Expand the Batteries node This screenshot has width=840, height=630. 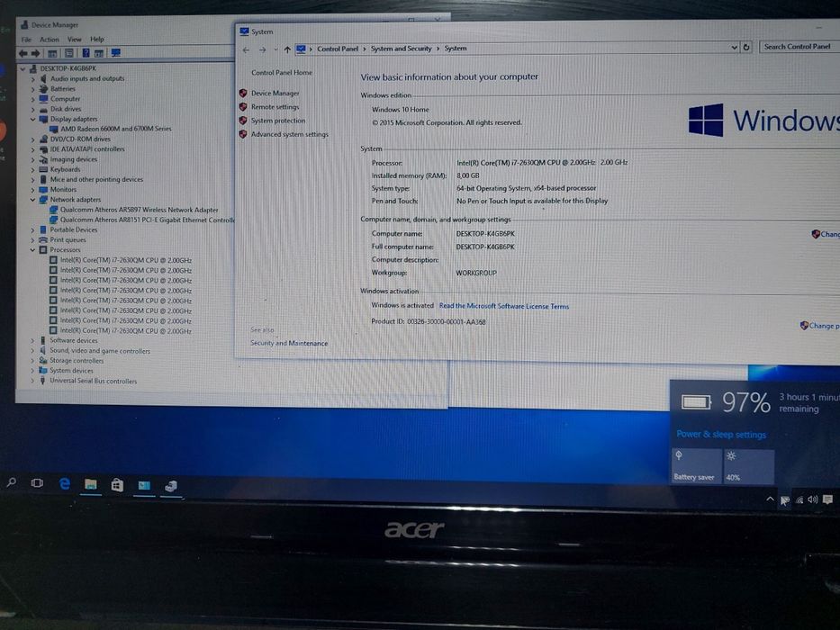point(33,89)
